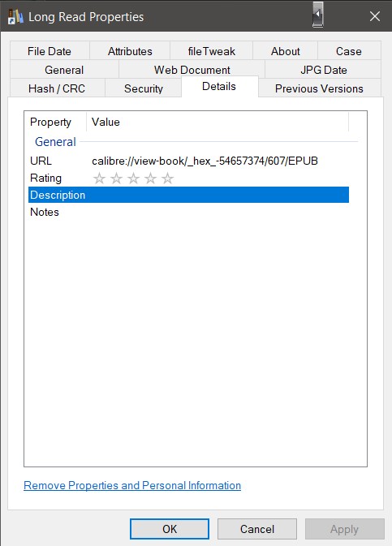The image size is (392, 546).
Task: Set rating to five stars
Action: pyautogui.click(x=168, y=178)
